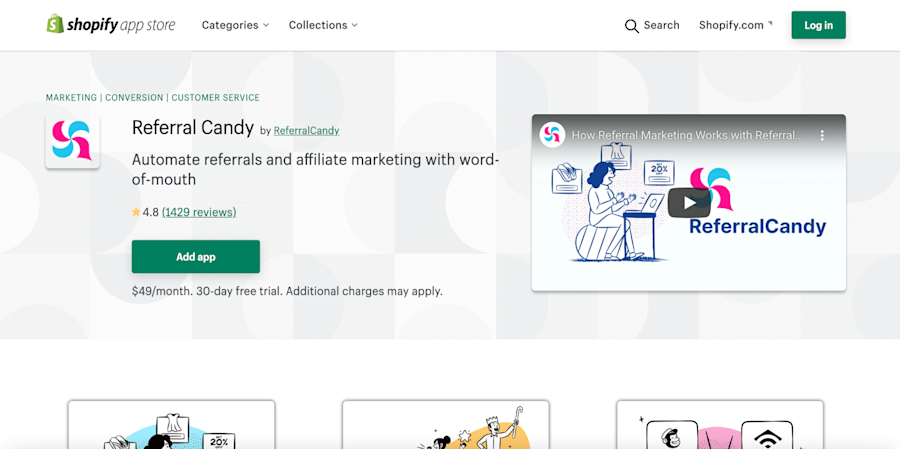900x449 pixels.
Task: Open the Marketing category link
Action: click(71, 98)
